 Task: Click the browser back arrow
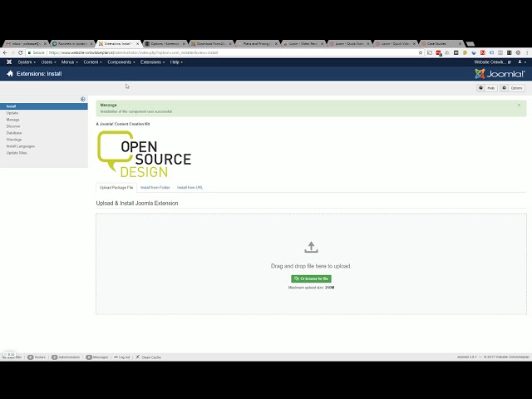pos(5,52)
